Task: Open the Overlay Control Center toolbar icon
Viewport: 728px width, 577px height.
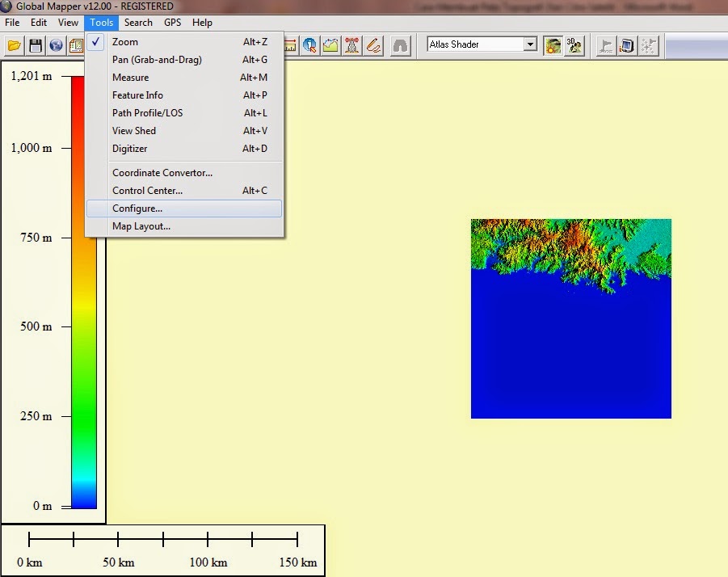Action: point(76,45)
